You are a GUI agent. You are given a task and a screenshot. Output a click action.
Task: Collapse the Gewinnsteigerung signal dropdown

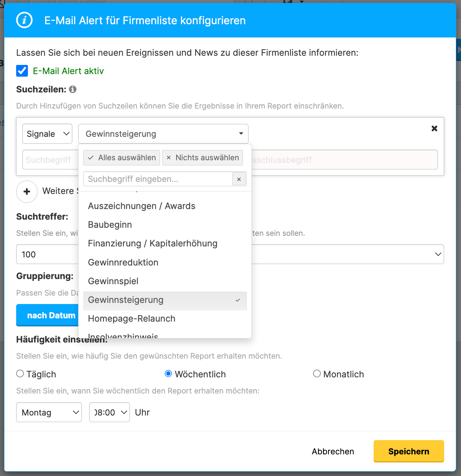pos(240,133)
